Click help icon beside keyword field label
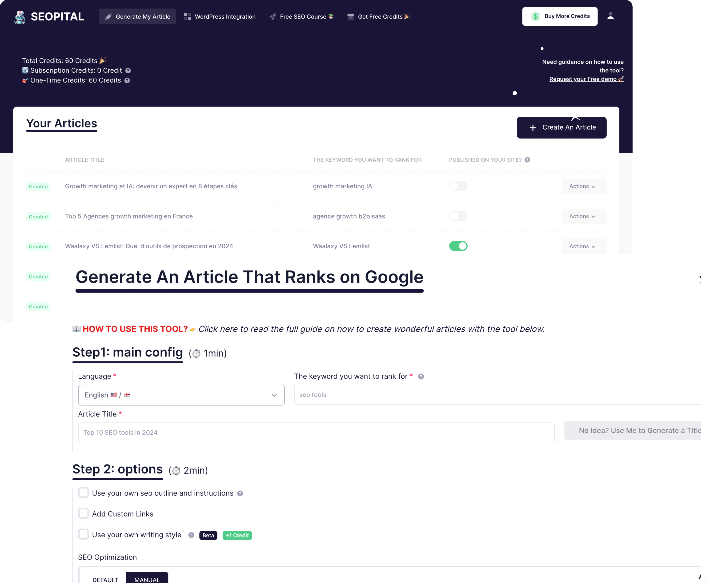This screenshot has width=706, height=588. [x=421, y=377]
